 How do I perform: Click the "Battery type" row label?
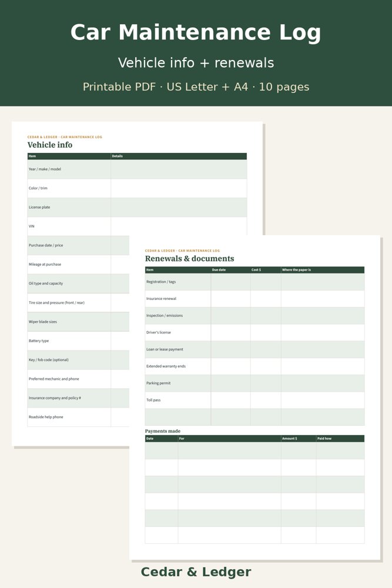[39, 341]
